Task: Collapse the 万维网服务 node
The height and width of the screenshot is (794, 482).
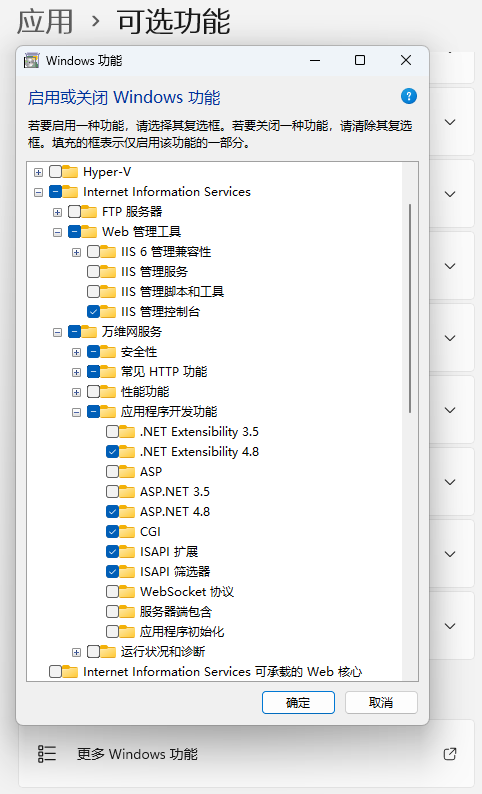Action: pos(57,332)
